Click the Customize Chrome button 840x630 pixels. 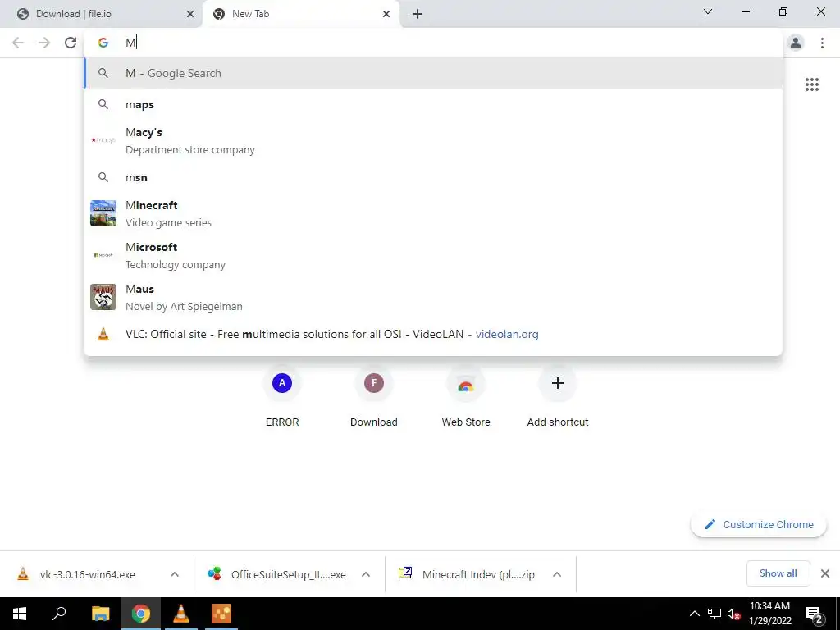click(759, 524)
